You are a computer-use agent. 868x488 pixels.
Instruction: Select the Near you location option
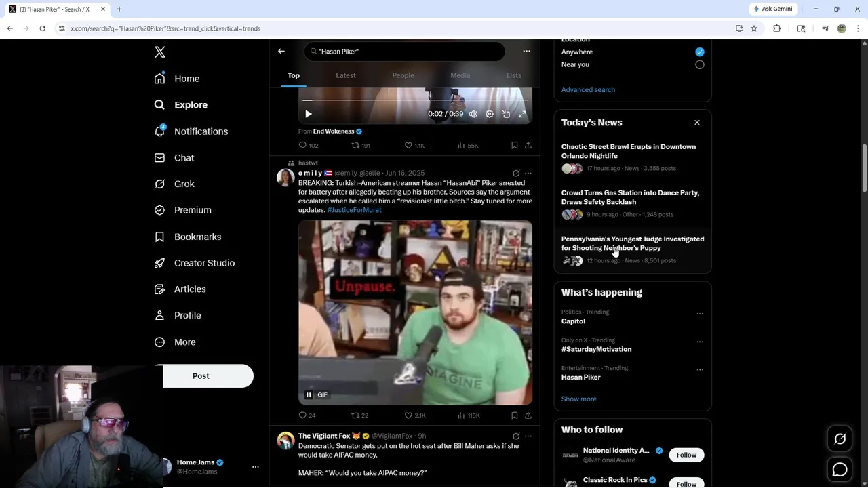tap(700, 64)
